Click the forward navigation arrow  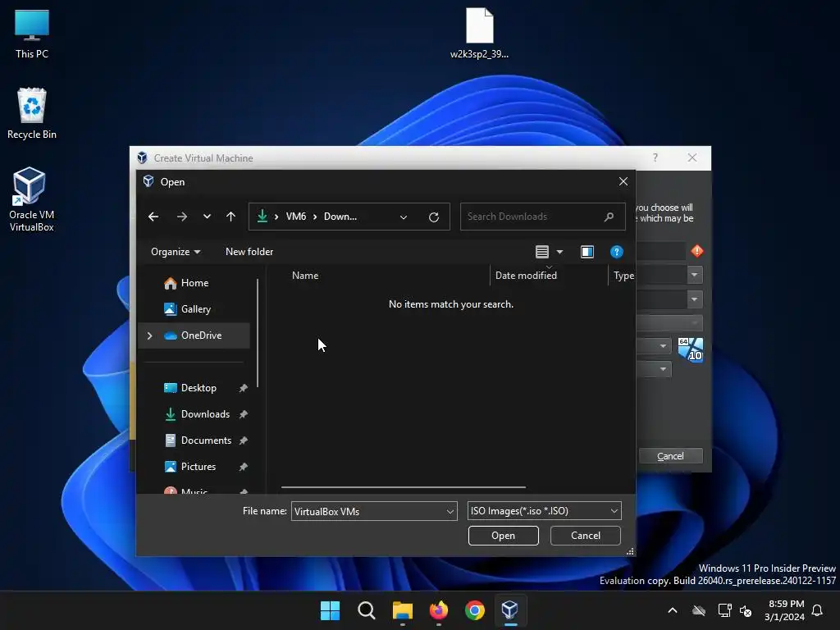coord(181,217)
